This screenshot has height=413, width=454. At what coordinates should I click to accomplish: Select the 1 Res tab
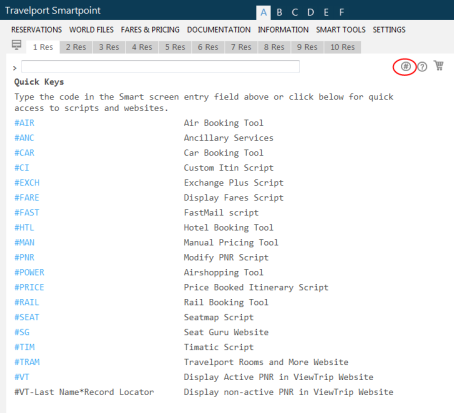click(43, 47)
